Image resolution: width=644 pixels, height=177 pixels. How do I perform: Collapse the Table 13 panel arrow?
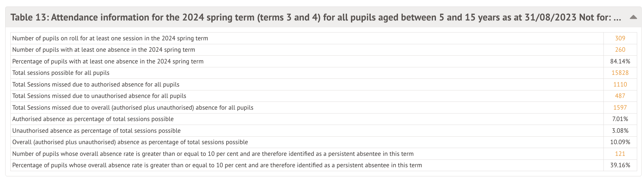[633, 17]
